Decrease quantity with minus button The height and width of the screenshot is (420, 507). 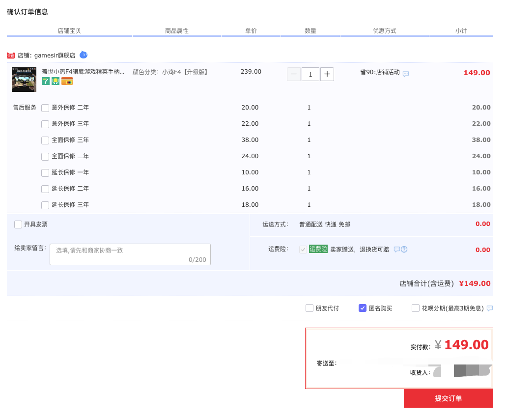(x=294, y=74)
